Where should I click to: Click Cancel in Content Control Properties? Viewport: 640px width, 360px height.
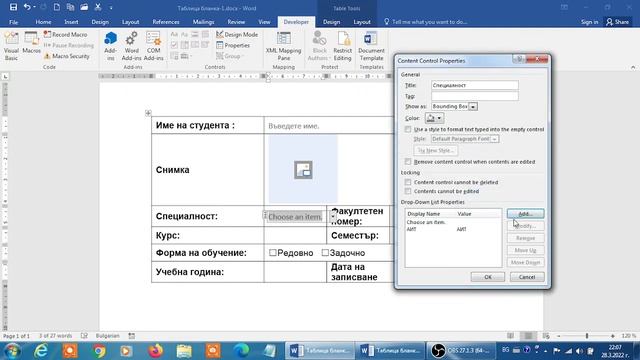point(527,277)
